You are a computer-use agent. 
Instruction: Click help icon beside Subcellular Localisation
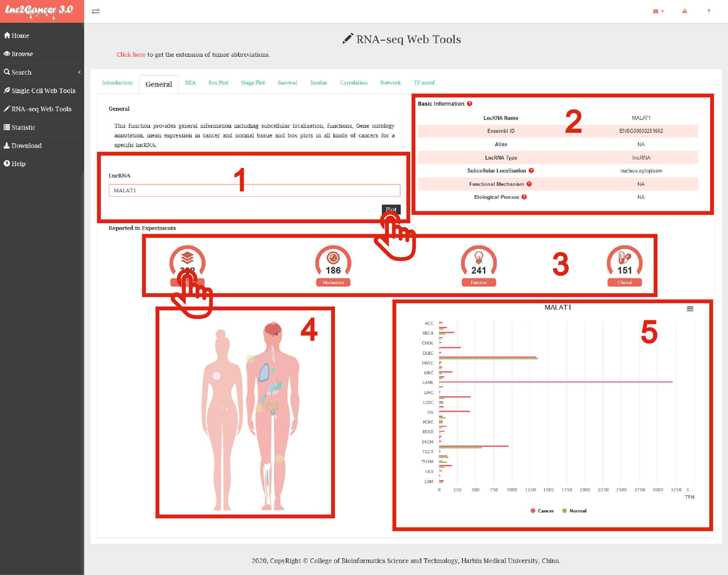pos(531,171)
